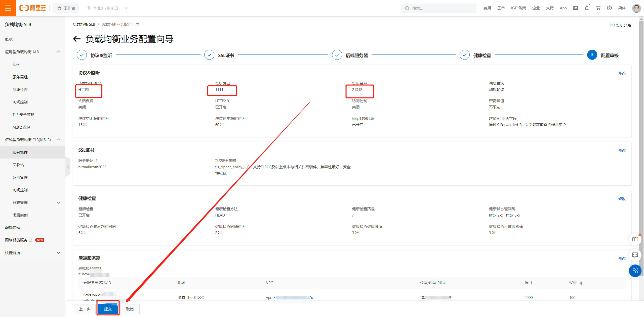
Task: Click the blue 提交 button
Action: coord(108,309)
